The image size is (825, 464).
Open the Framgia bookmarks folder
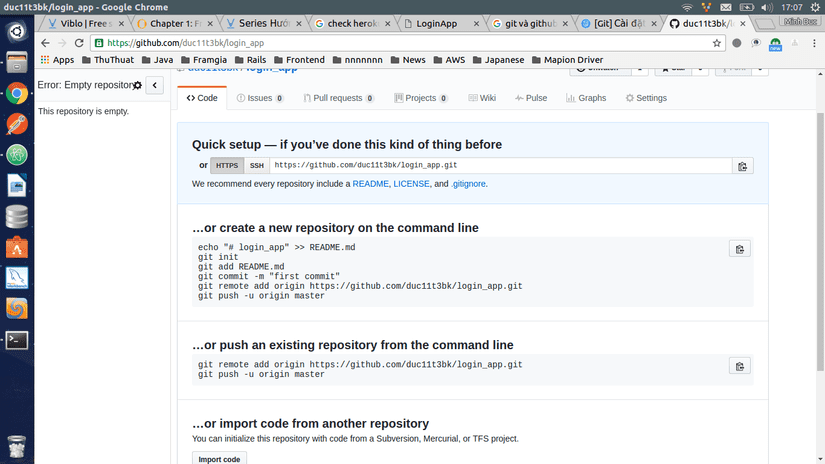(x=204, y=60)
